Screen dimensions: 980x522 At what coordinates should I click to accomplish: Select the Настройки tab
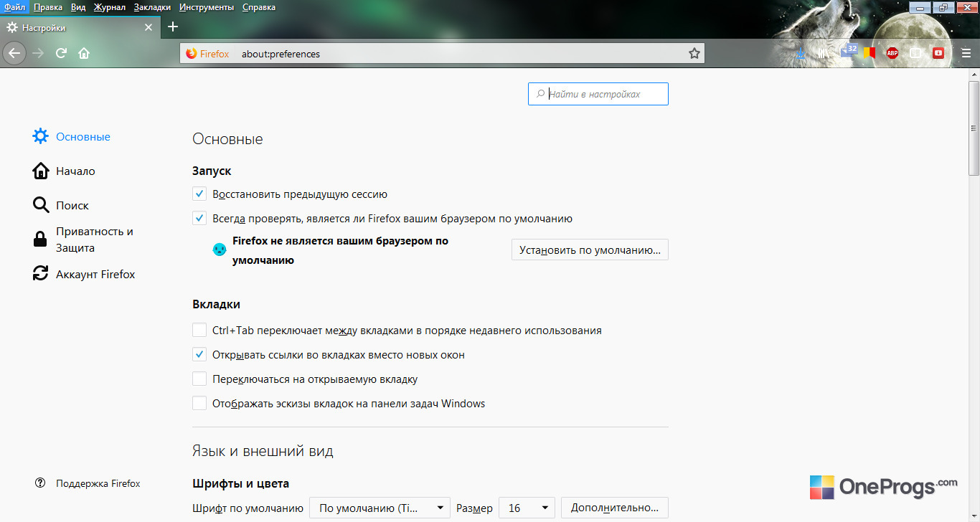tap(79, 27)
